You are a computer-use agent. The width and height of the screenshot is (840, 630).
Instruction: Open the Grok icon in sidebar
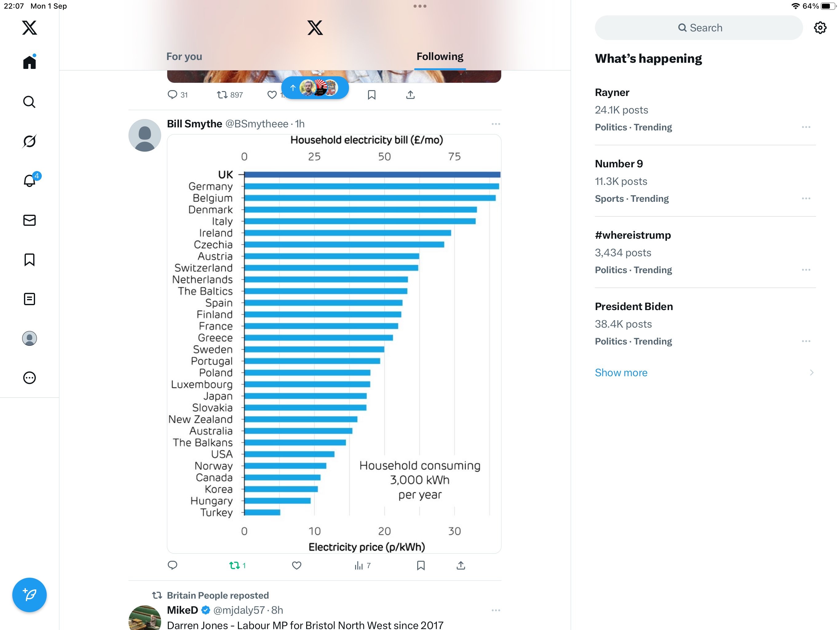(x=29, y=142)
